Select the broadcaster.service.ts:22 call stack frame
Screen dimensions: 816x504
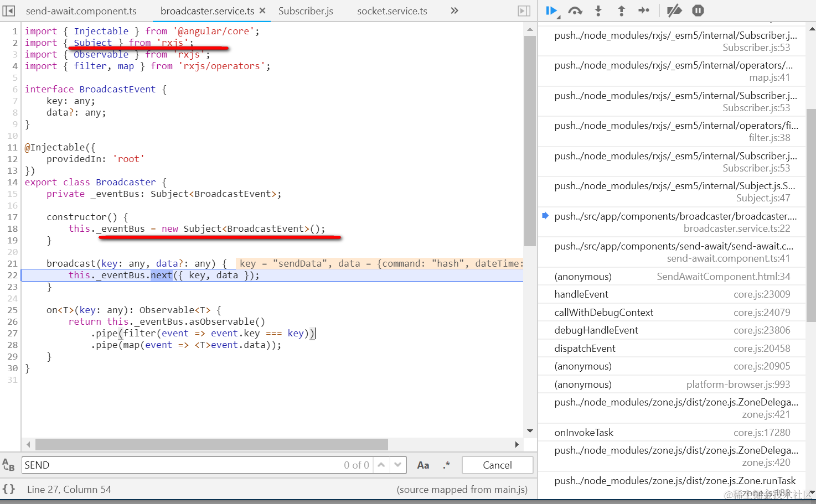click(x=672, y=222)
